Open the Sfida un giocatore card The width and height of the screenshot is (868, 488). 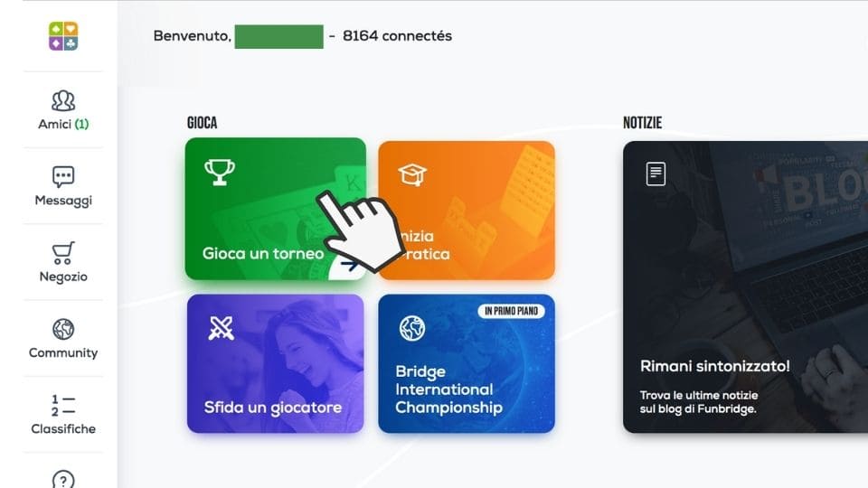(275, 363)
